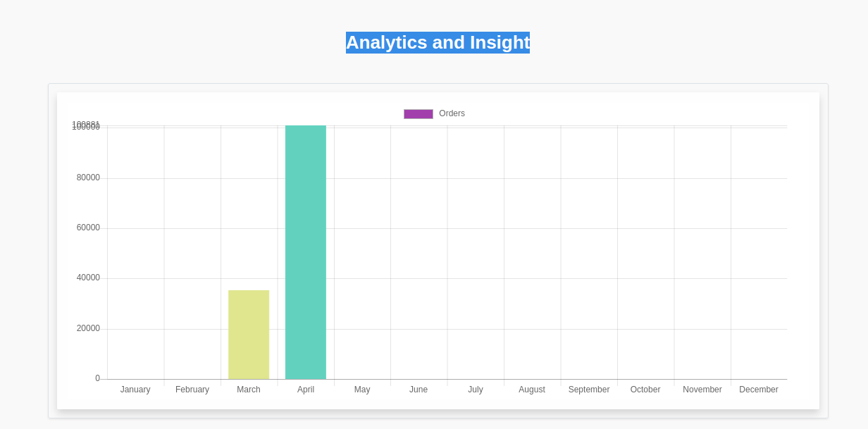The height and width of the screenshot is (429, 868).
Task: Click the 20000 y-axis tick label
Action: pos(88,328)
